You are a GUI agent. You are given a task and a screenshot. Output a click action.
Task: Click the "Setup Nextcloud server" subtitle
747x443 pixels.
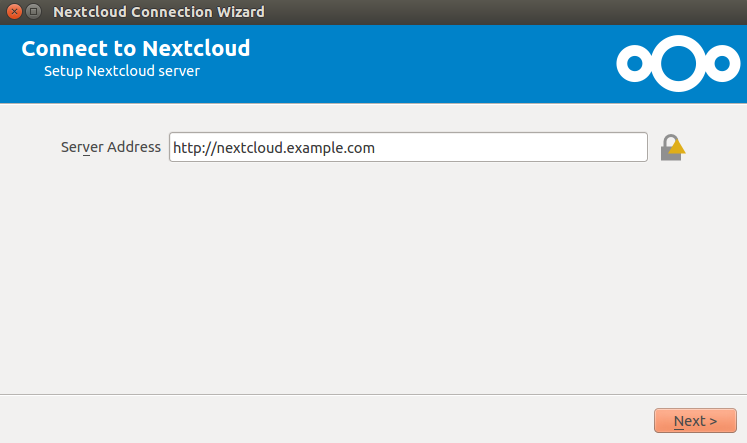pyautogui.click(x=122, y=71)
